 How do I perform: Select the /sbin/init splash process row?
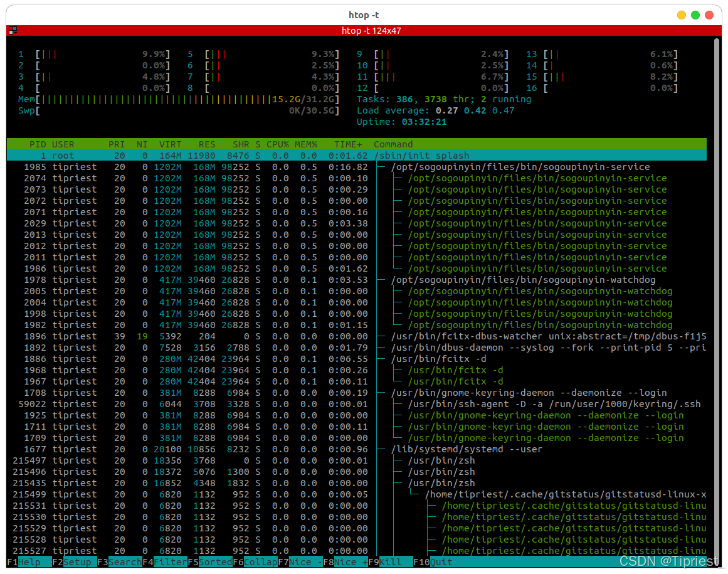357,156
